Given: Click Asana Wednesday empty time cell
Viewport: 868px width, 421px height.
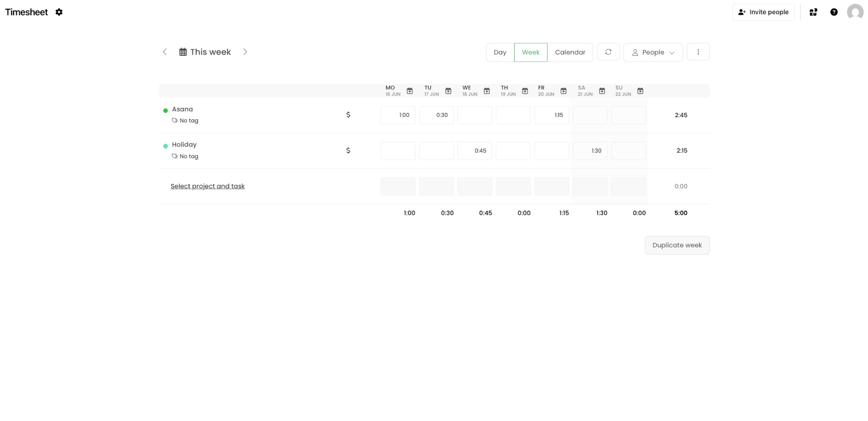Looking at the screenshot, I should coord(474,115).
